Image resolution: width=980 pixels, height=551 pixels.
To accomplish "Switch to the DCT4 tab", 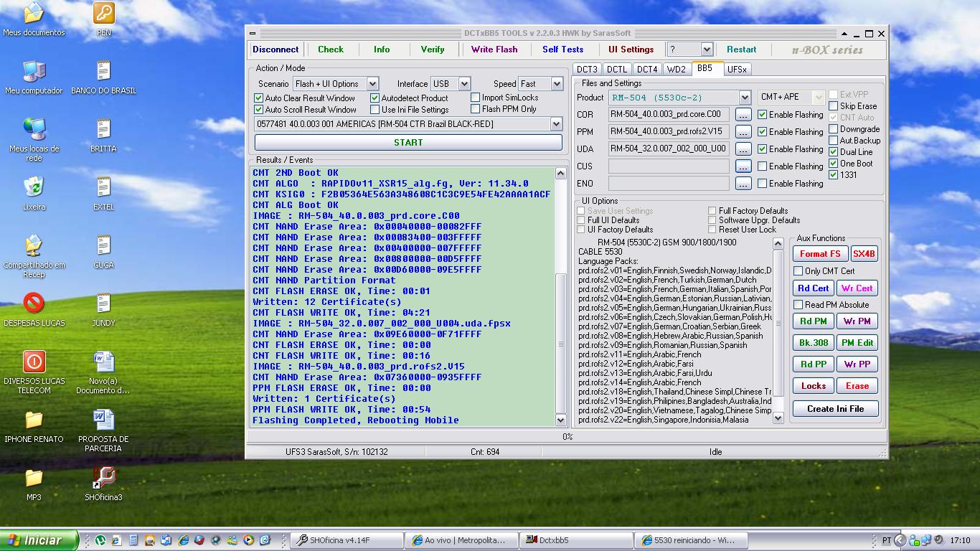I will coord(647,70).
